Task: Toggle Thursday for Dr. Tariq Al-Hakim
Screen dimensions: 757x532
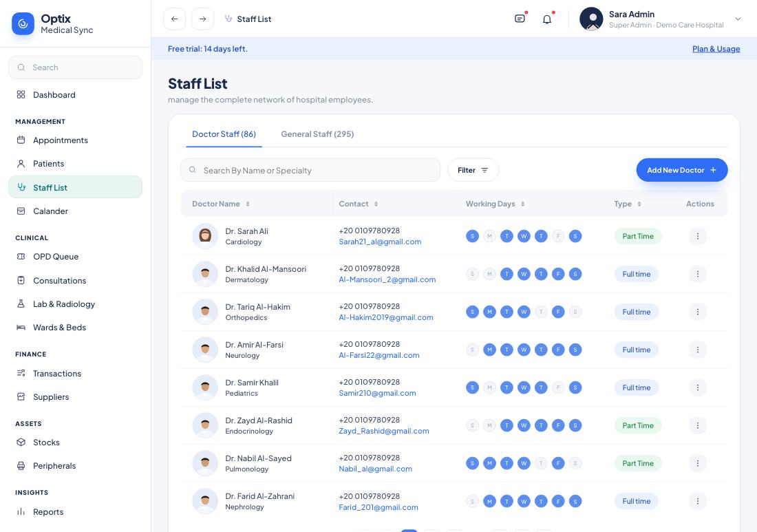Action: coord(541,312)
